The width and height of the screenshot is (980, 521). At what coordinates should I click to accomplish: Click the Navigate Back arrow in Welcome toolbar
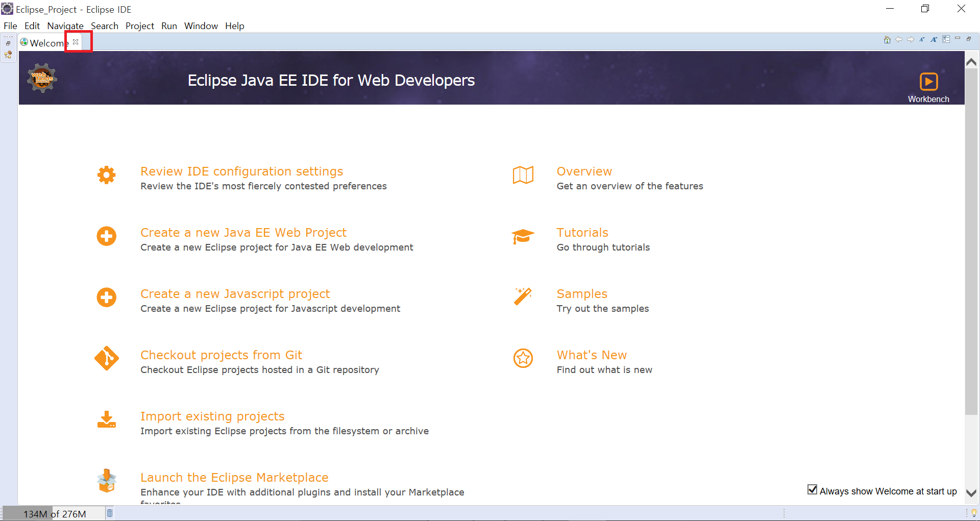tap(899, 39)
